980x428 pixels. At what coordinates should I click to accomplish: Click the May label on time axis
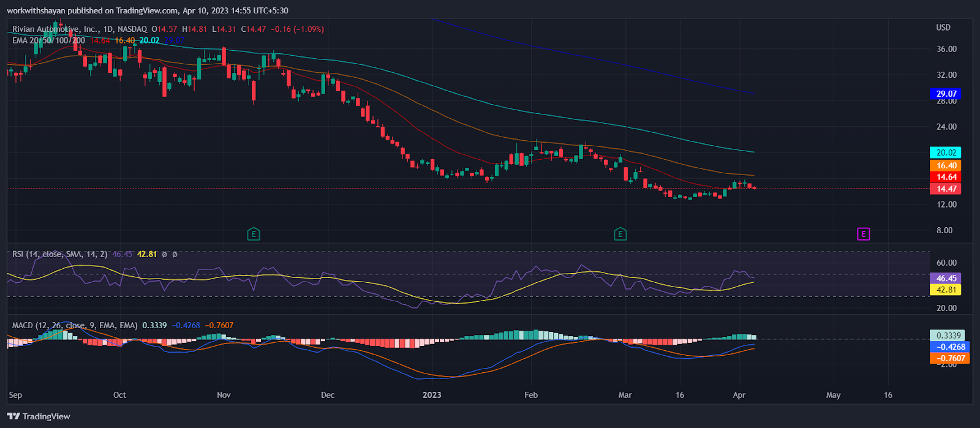click(833, 395)
